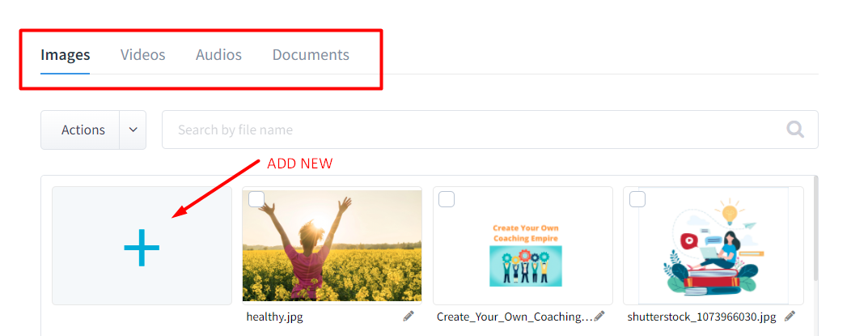Click pencil icon for Create_Your_Own_Coaching file
Viewport: 868px width, 336px height.
click(x=599, y=317)
